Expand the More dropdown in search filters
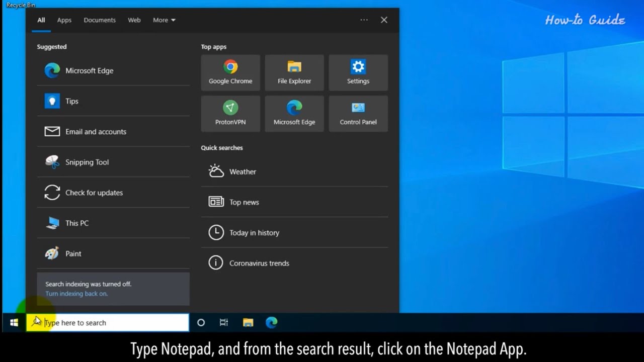 pos(164,20)
